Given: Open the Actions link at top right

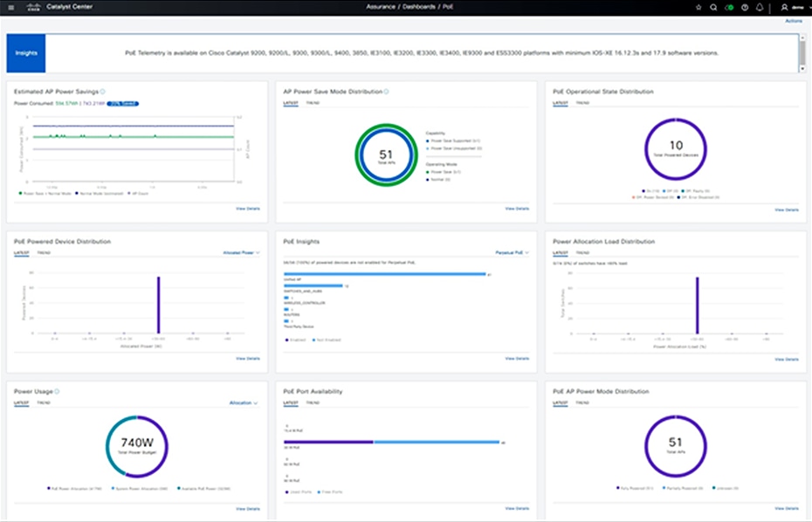Looking at the screenshot, I should pyautogui.click(x=793, y=20).
